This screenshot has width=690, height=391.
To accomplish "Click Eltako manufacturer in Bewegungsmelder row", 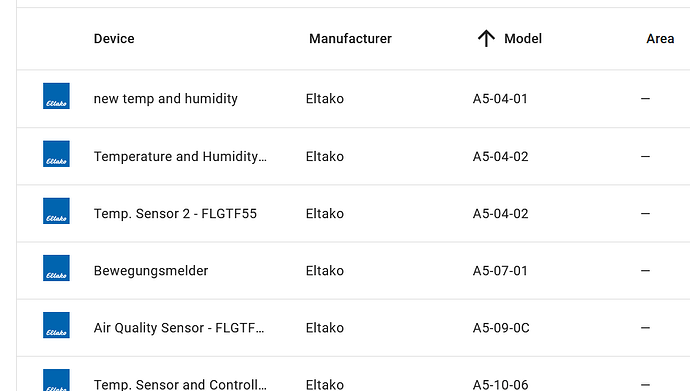I will click(325, 270).
